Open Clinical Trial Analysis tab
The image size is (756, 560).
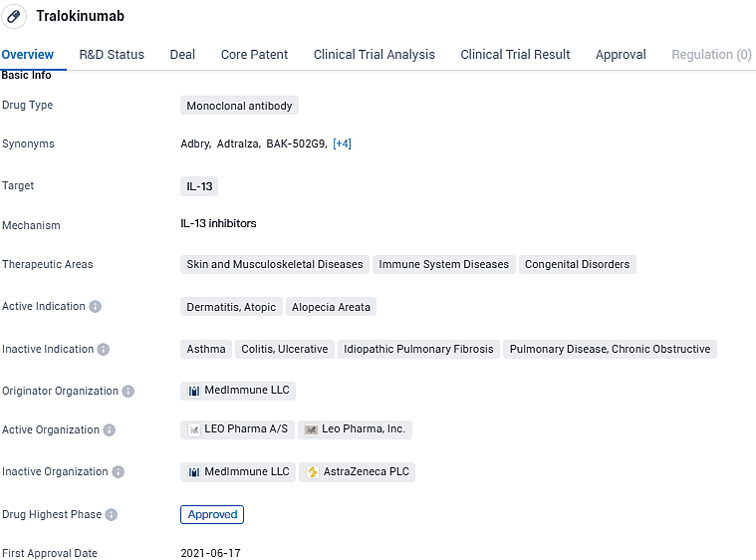[x=374, y=55]
